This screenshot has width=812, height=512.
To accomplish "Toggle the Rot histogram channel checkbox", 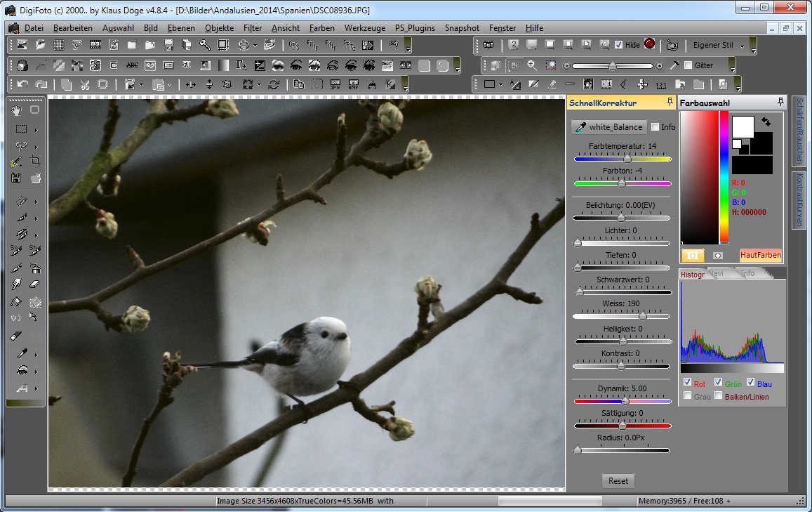I will (687, 383).
